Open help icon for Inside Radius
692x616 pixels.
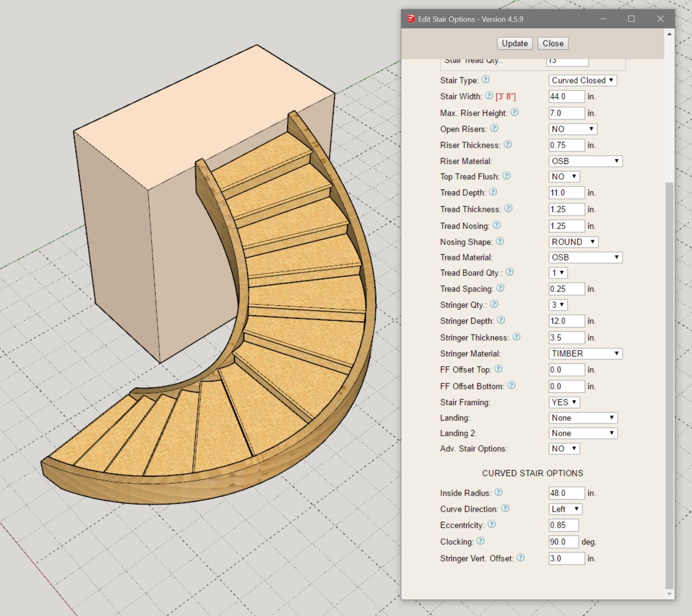click(498, 492)
